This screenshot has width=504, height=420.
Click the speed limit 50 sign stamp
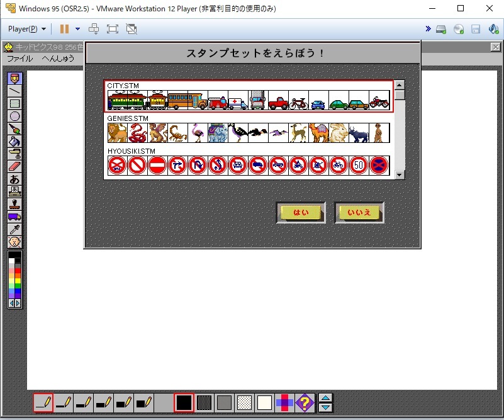[359, 166]
